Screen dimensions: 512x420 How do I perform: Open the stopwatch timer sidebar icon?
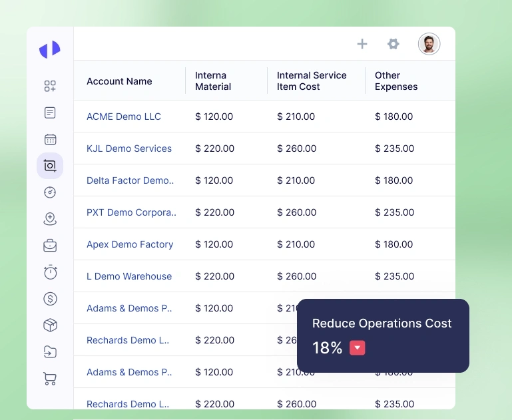point(51,272)
